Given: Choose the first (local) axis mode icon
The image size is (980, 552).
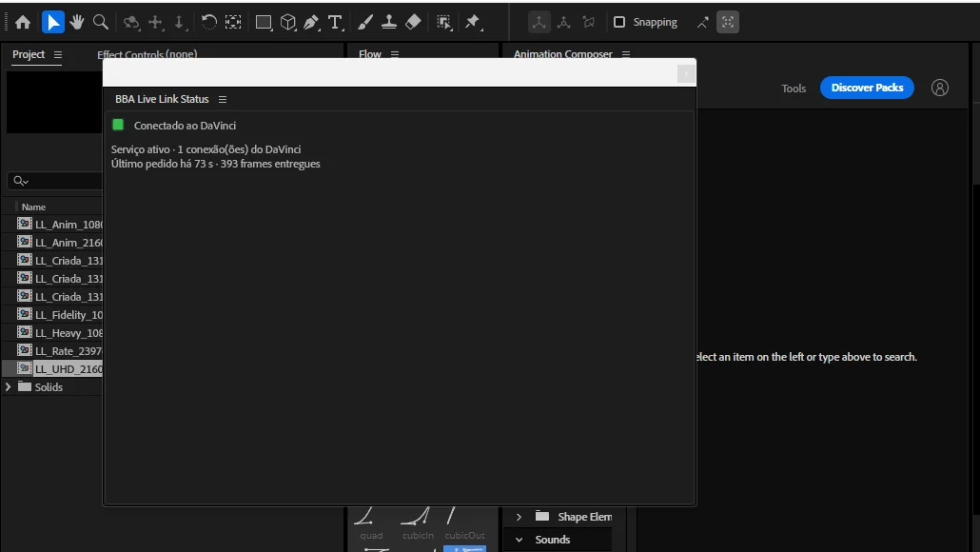Looking at the screenshot, I should click(x=539, y=23).
